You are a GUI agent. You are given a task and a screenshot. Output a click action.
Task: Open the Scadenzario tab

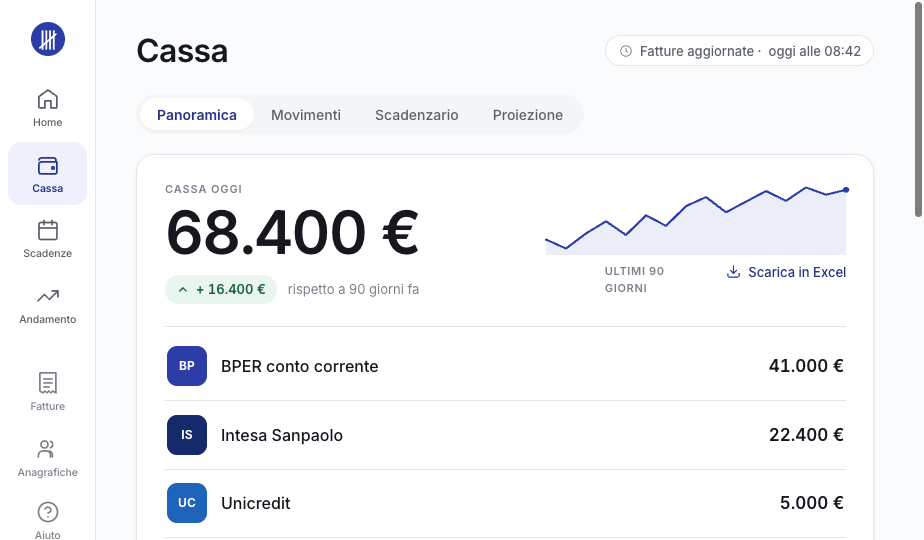pyautogui.click(x=417, y=115)
